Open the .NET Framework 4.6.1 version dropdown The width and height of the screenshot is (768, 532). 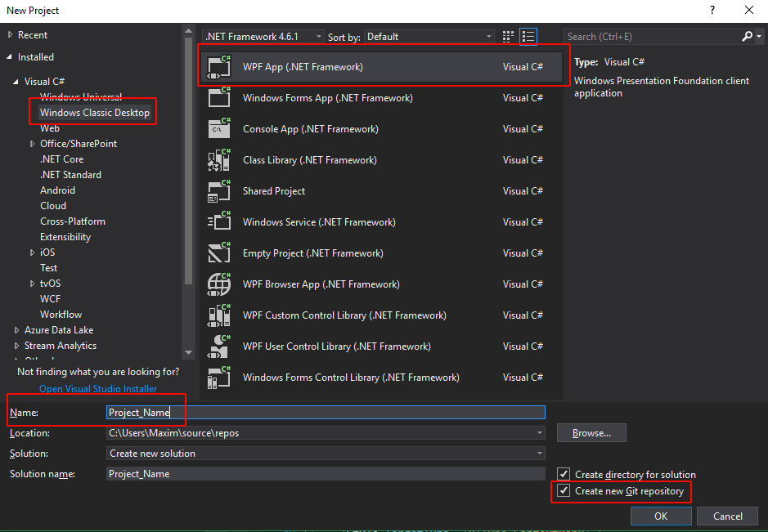[263, 37]
